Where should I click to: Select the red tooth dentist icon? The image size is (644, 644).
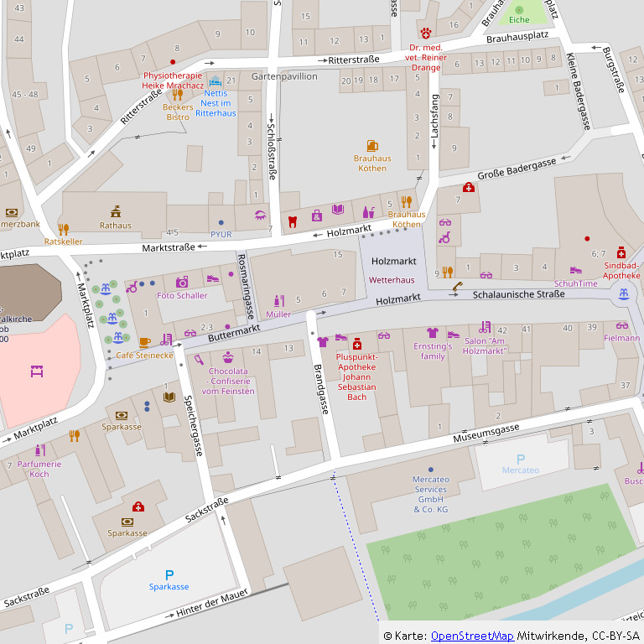(x=293, y=221)
